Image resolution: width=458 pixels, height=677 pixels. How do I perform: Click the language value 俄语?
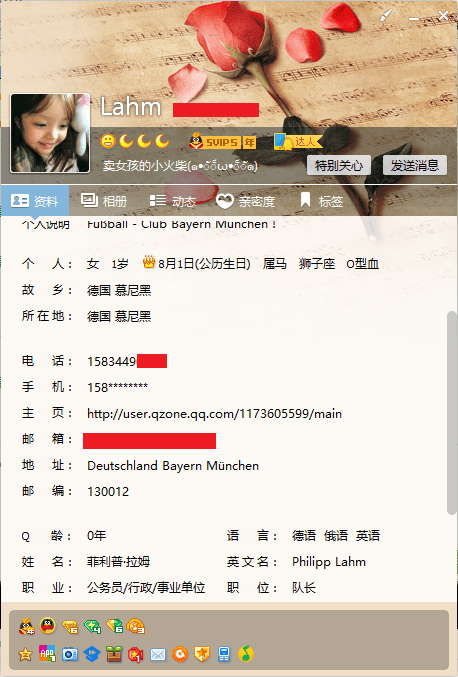[336, 536]
